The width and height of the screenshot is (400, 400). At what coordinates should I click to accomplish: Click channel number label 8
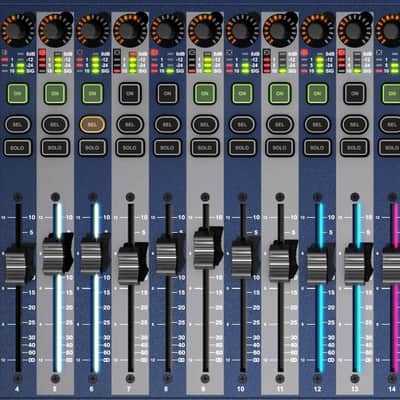pyautogui.click(x=166, y=389)
